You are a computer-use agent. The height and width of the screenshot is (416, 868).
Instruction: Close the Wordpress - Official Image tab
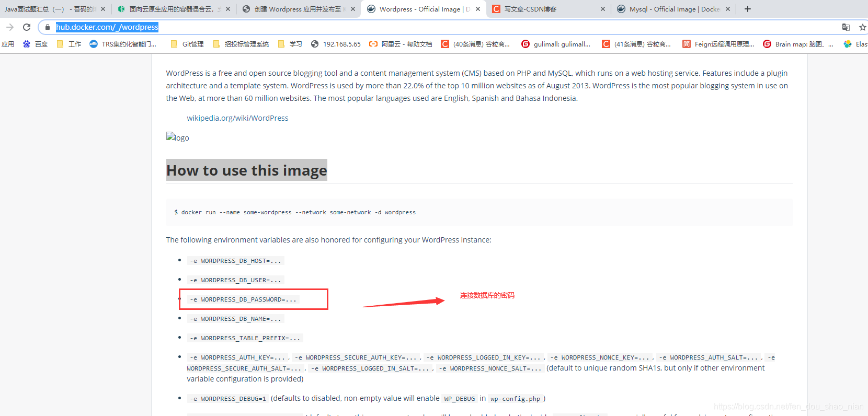pyautogui.click(x=478, y=9)
